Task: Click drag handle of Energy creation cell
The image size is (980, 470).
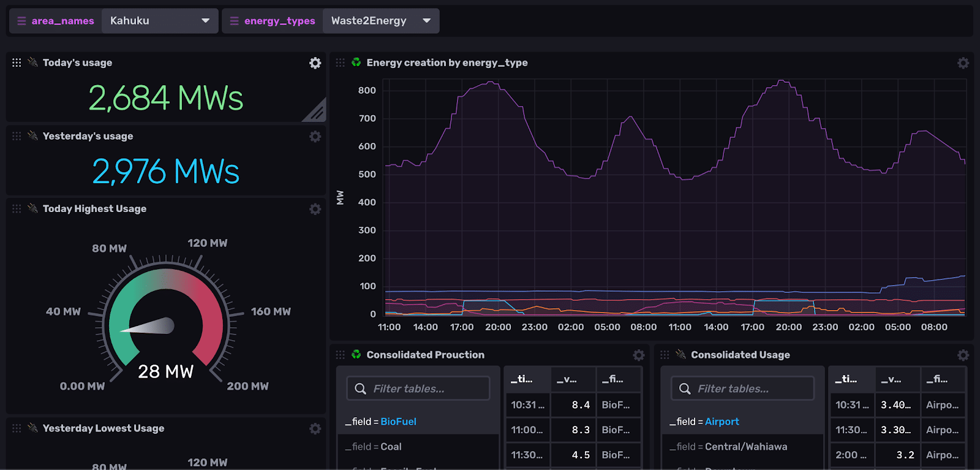Action: [x=341, y=63]
